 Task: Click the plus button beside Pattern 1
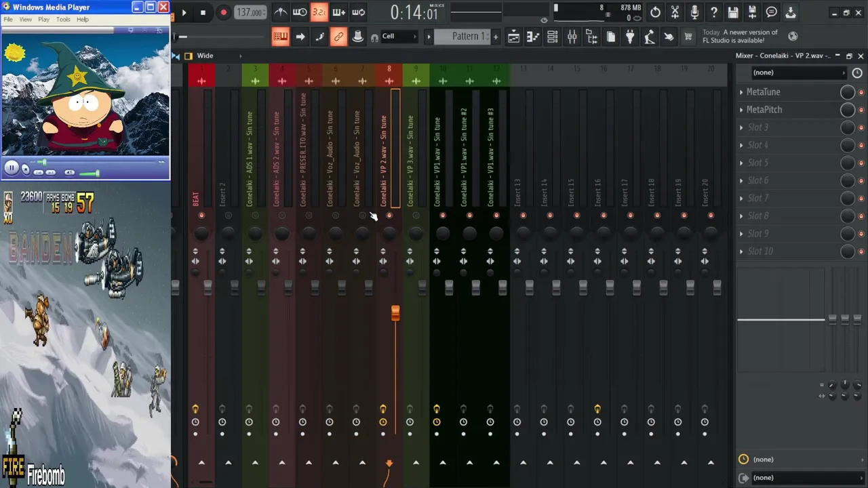[496, 37]
